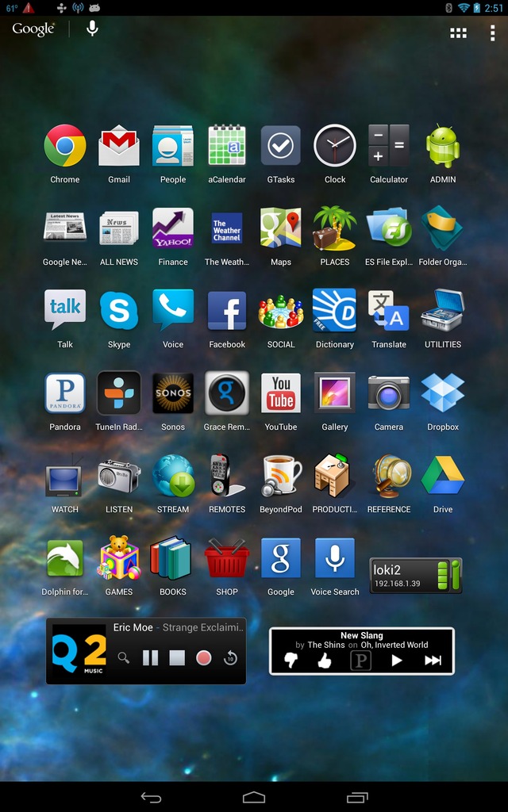Launch the Gmail app
Image resolution: width=508 pixels, height=812 pixels.
[x=119, y=146]
